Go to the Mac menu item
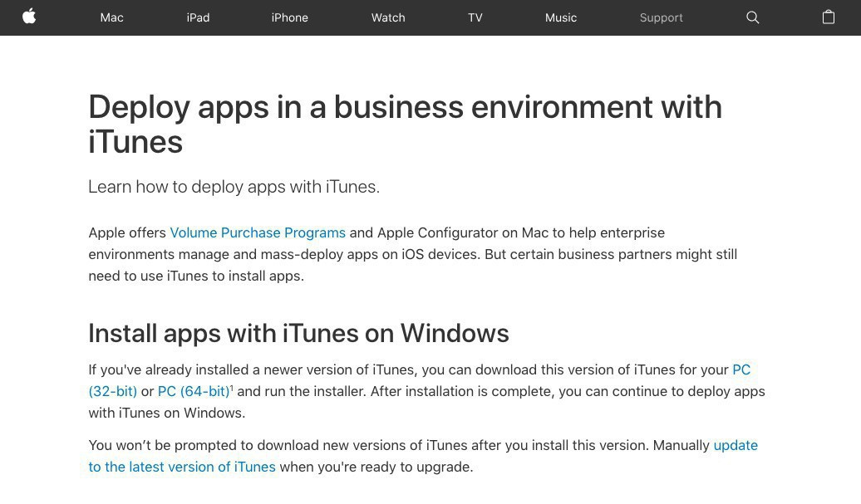Screen dimensions: 861x504 [111, 17]
